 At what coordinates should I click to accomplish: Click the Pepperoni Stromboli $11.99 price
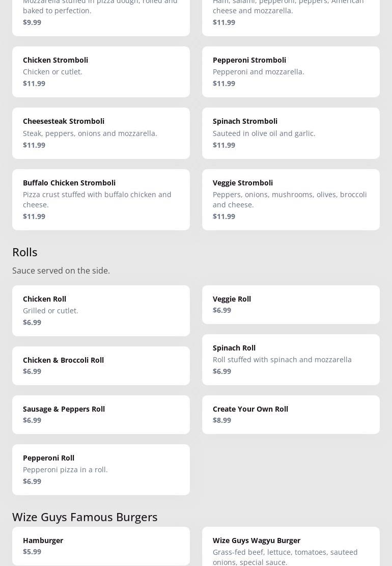(x=224, y=84)
